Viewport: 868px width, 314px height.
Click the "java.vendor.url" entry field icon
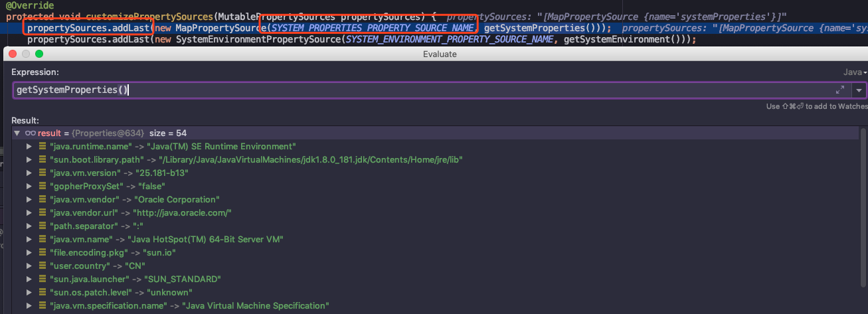pyautogui.click(x=43, y=212)
